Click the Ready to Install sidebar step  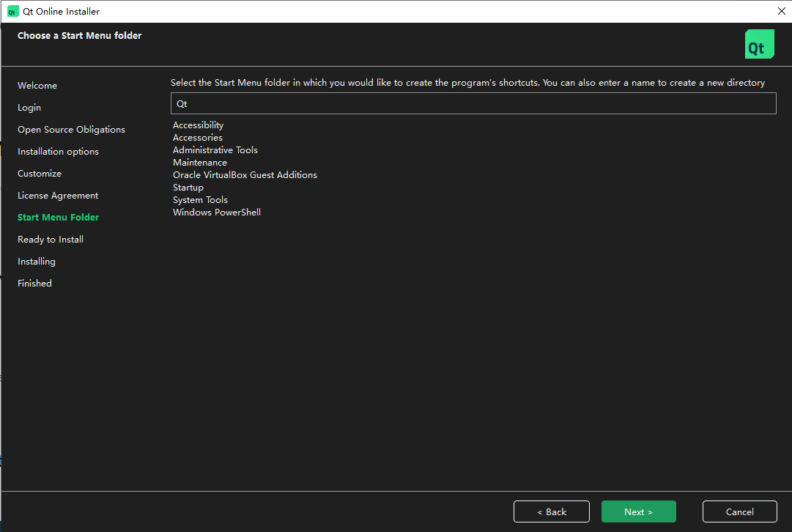coord(51,240)
